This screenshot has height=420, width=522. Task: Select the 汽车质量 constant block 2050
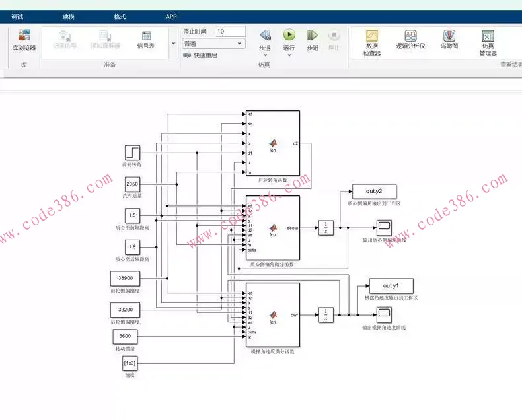click(x=132, y=184)
